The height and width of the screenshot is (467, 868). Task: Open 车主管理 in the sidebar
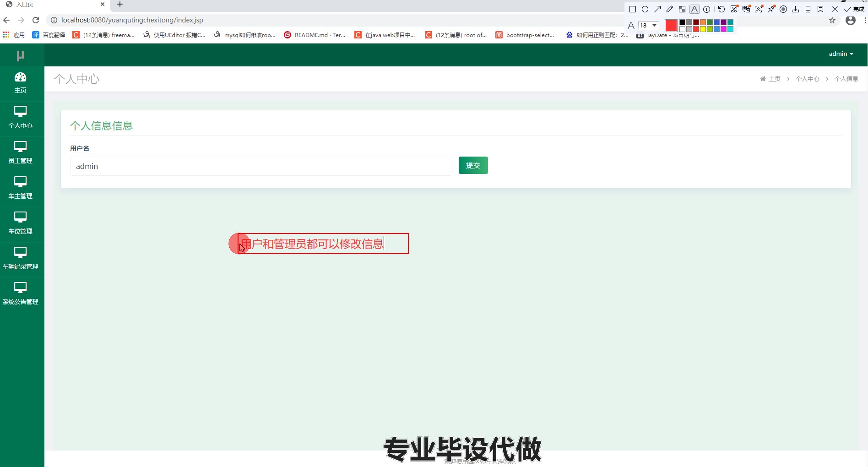pos(21,188)
